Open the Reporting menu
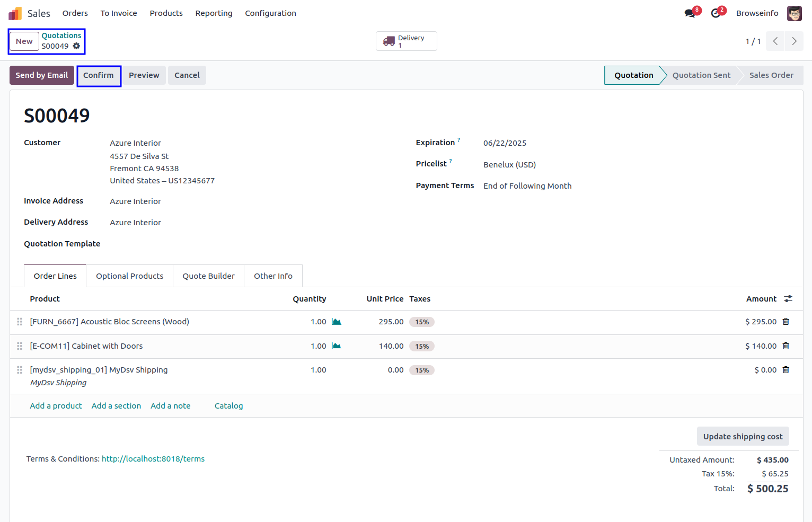 (214, 13)
